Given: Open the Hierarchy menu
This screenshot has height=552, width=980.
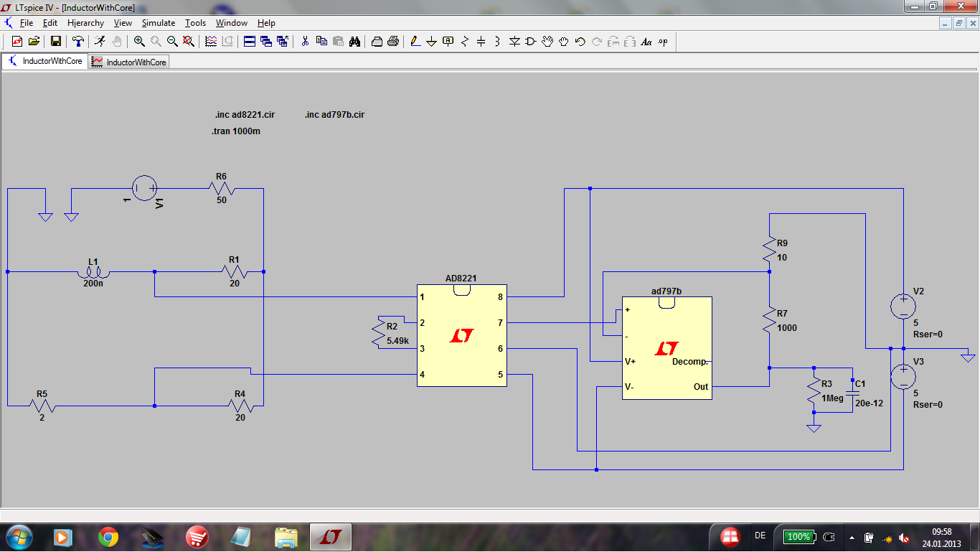Looking at the screenshot, I should [86, 23].
